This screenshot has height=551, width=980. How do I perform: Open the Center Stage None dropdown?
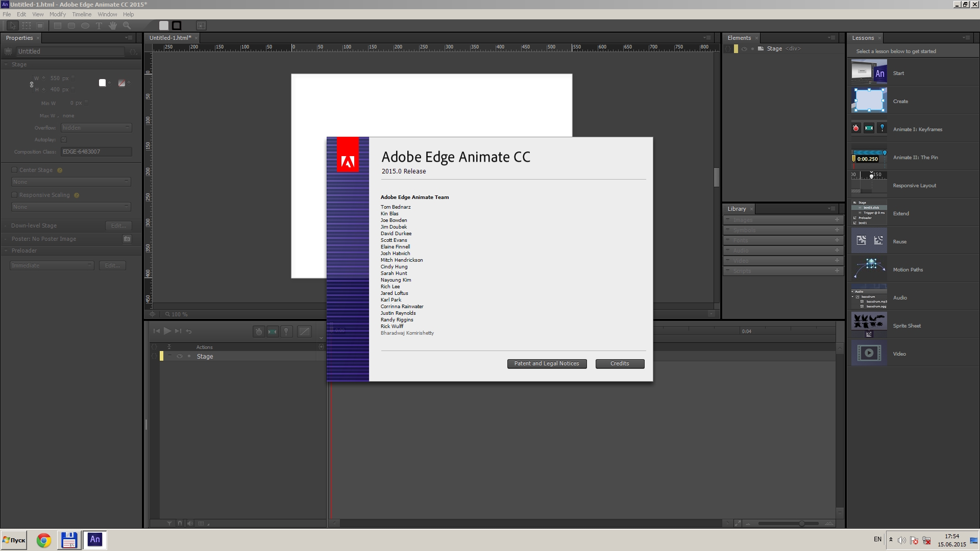(71, 182)
